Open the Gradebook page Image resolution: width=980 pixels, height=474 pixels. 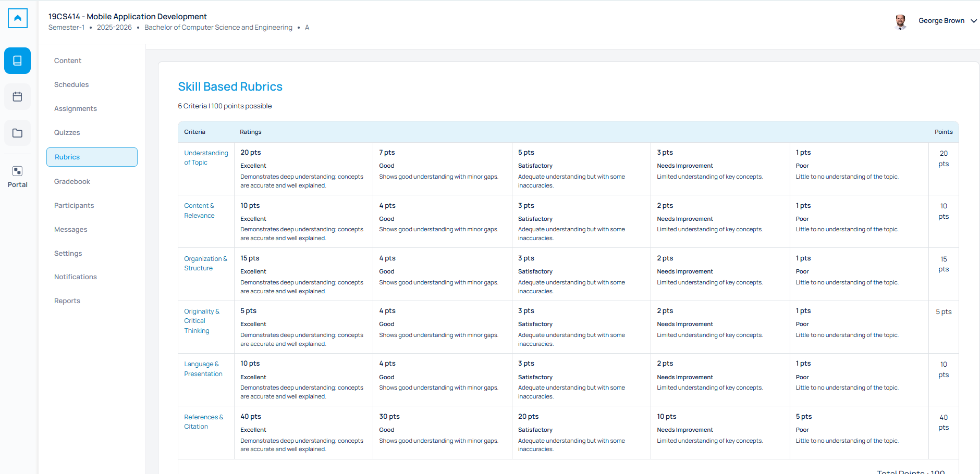72,182
